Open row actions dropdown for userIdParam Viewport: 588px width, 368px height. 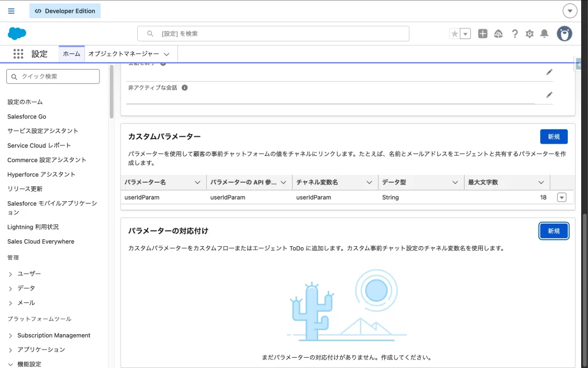click(562, 197)
